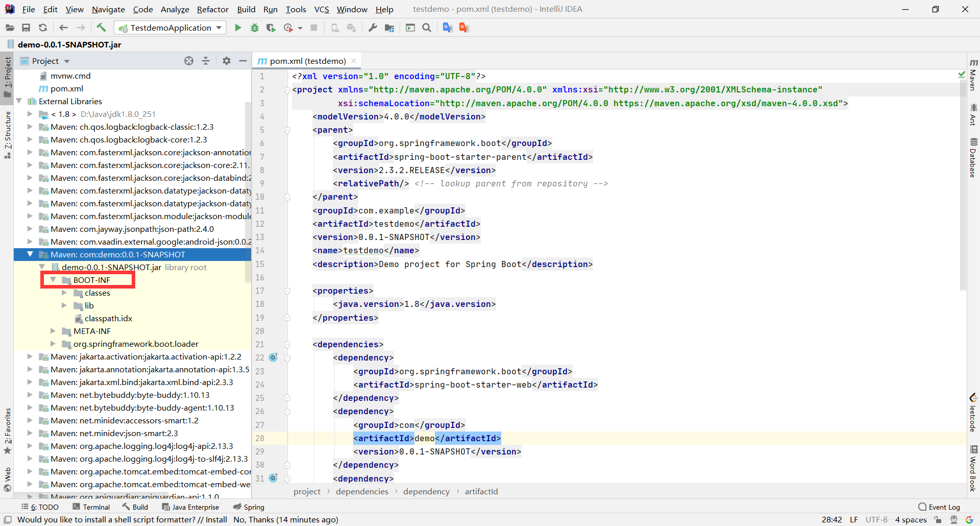980x526 pixels.
Task: Open the Terminal tool window
Action: pyautogui.click(x=91, y=507)
